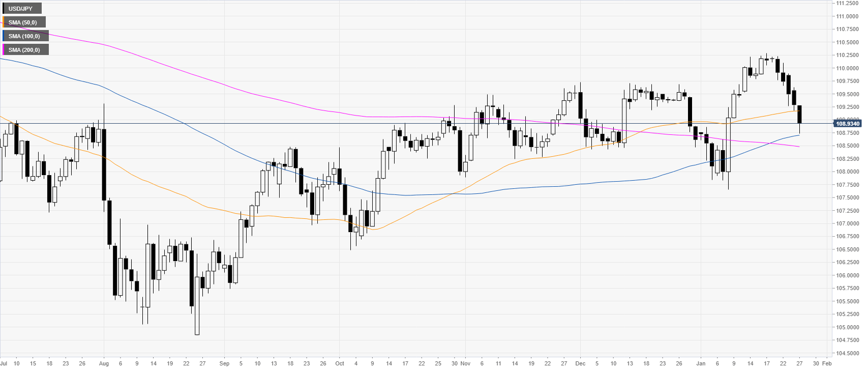
Task: Click the Sep date axis label
Action: (224, 363)
